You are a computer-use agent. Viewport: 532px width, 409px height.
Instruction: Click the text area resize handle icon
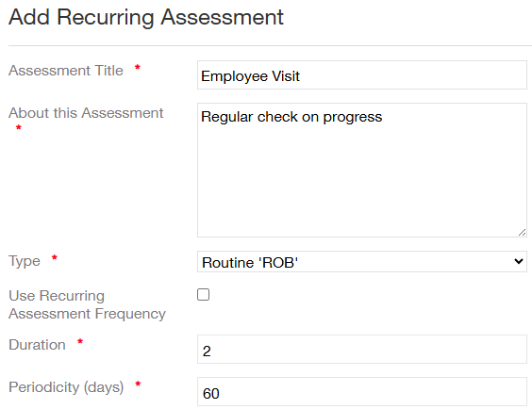click(x=522, y=232)
